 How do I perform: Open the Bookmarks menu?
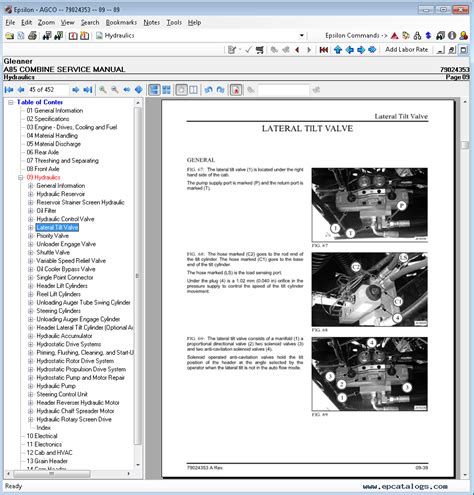(x=121, y=22)
